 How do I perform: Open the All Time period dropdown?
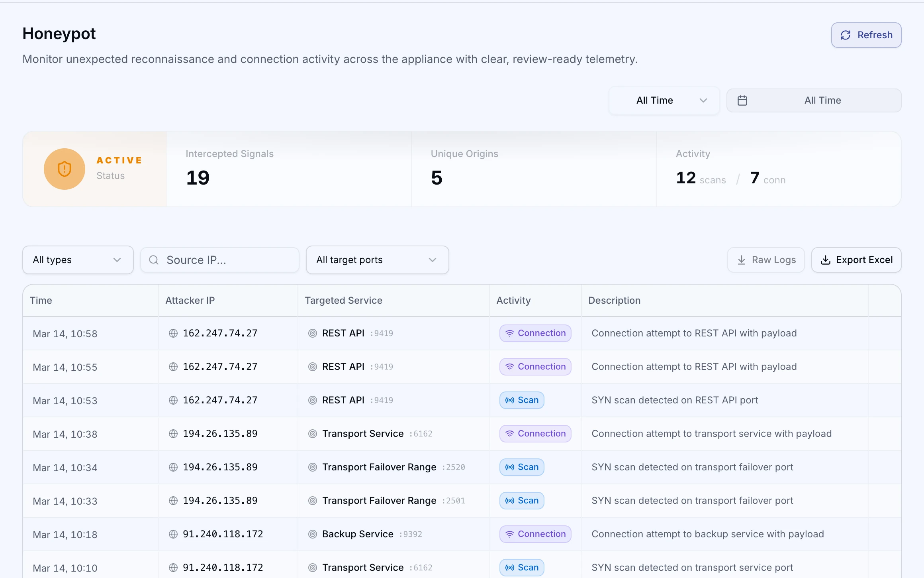[x=664, y=100]
